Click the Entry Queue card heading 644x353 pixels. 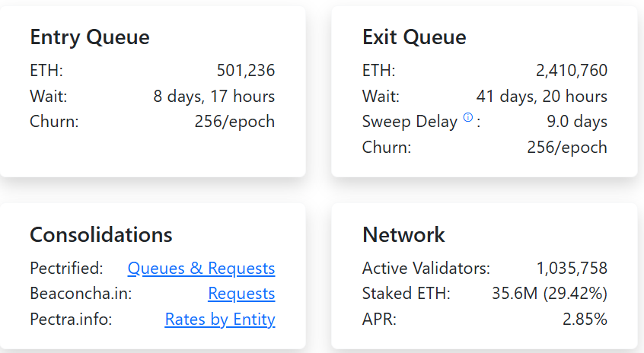coord(90,37)
